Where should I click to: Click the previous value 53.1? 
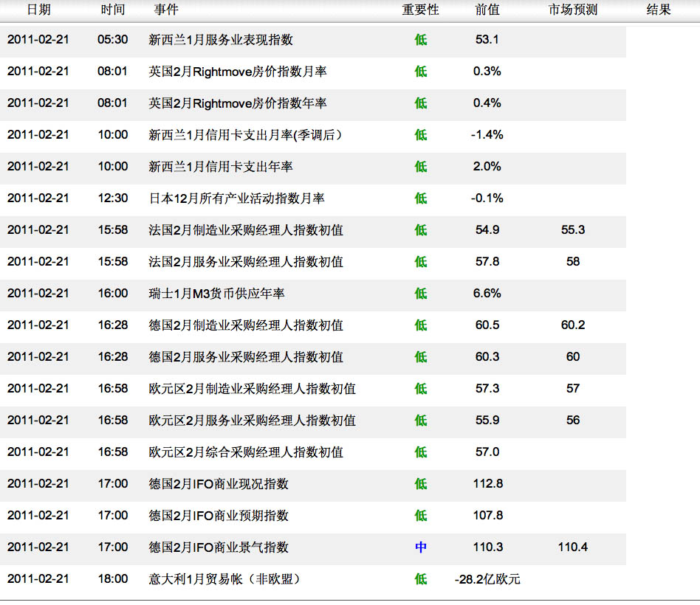pyautogui.click(x=487, y=39)
